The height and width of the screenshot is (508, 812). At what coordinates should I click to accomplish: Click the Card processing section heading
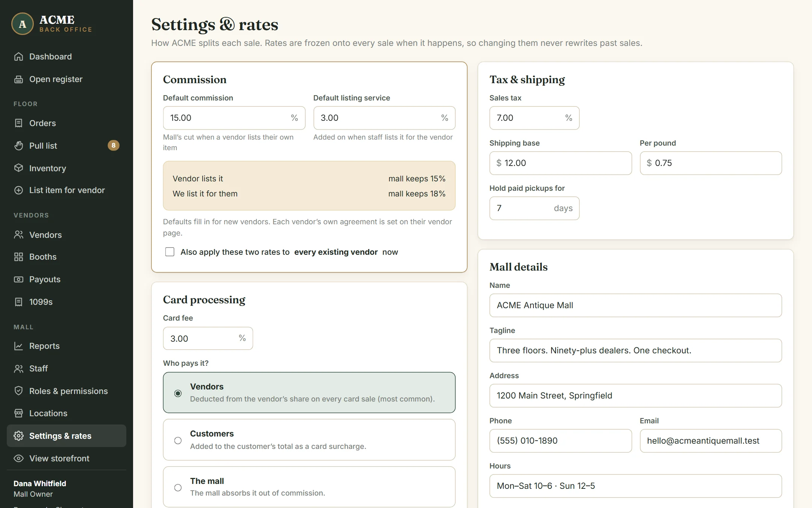[204, 300]
